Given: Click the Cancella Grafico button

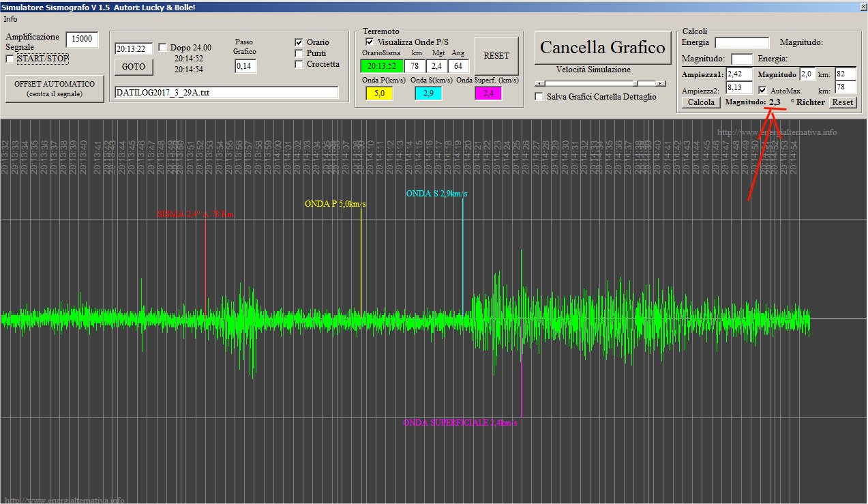Looking at the screenshot, I should point(602,48).
